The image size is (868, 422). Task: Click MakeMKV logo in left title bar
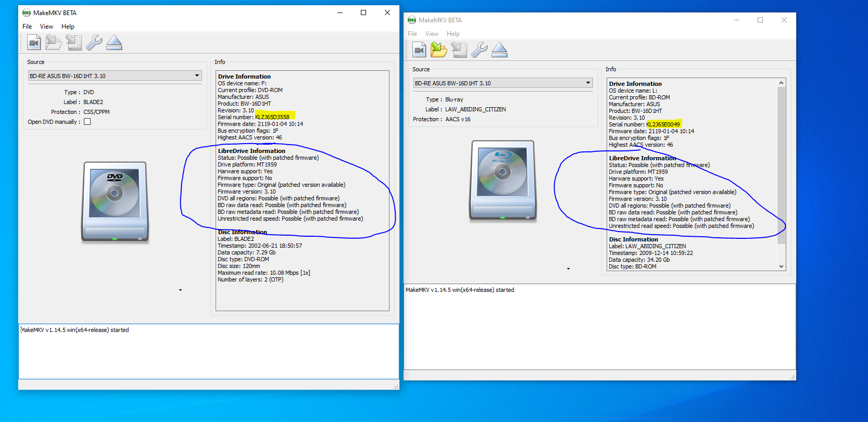(27, 13)
